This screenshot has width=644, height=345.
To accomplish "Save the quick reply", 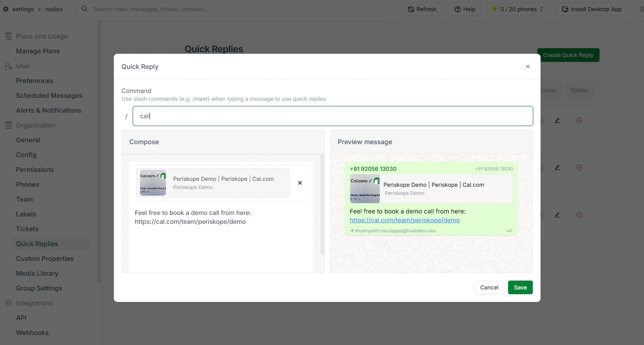I will (x=520, y=288).
